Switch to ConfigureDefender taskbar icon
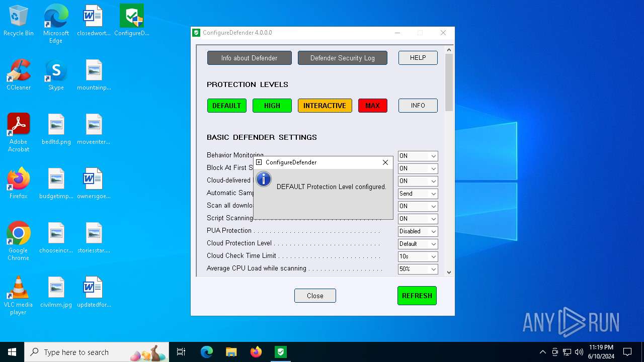The width and height of the screenshot is (644, 362). (x=280, y=352)
